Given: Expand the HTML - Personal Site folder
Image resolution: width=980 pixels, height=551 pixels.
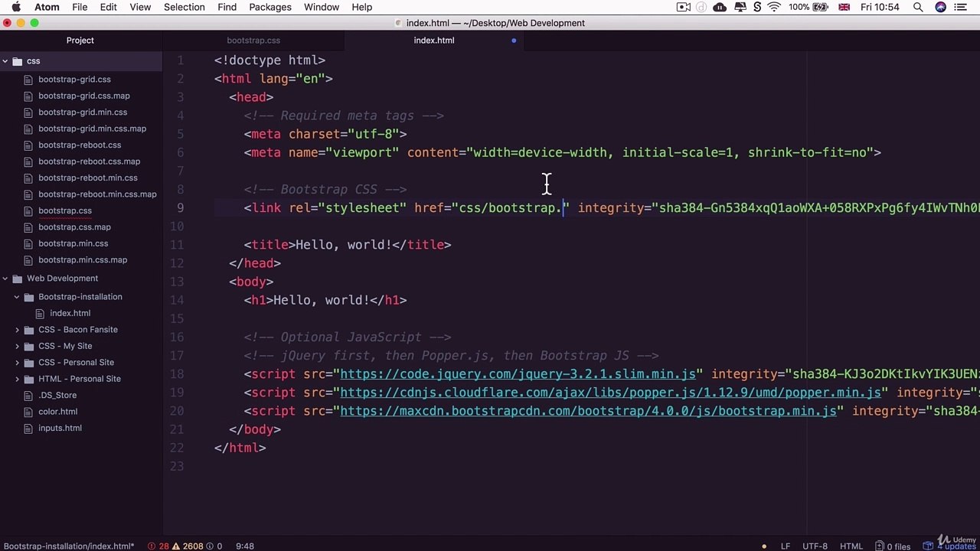Looking at the screenshot, I should [17, 379].
